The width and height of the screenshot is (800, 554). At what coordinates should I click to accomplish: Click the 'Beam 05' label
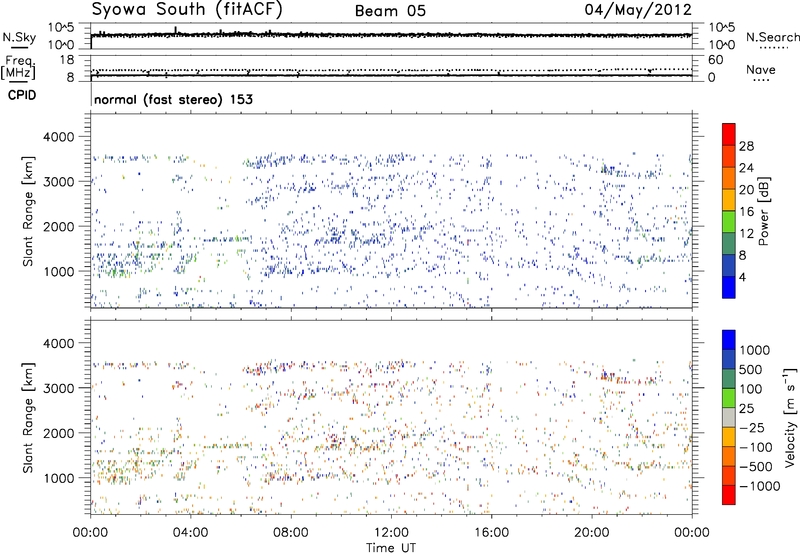[390, 11]
